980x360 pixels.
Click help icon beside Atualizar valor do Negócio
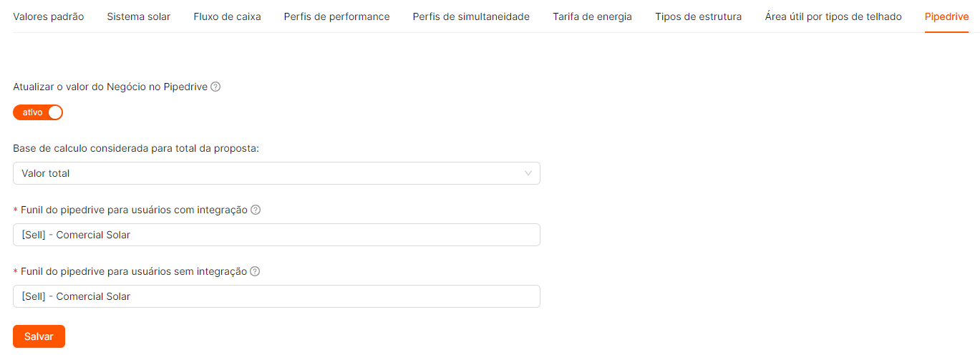point(215,87)
